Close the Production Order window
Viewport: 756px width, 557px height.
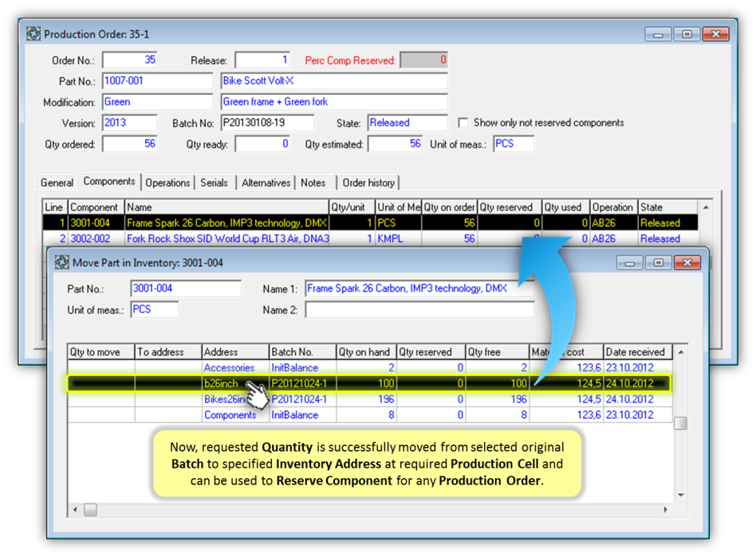tap(715, 34)
